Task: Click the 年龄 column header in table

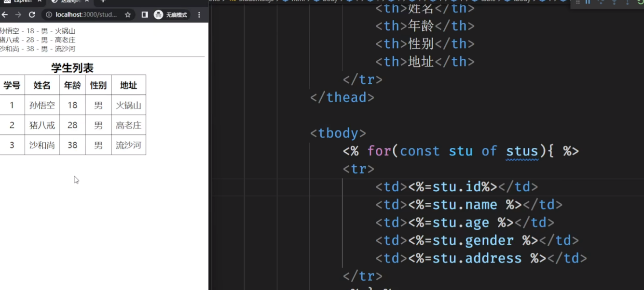Action: pyautogui.click(x=72, y=85)
